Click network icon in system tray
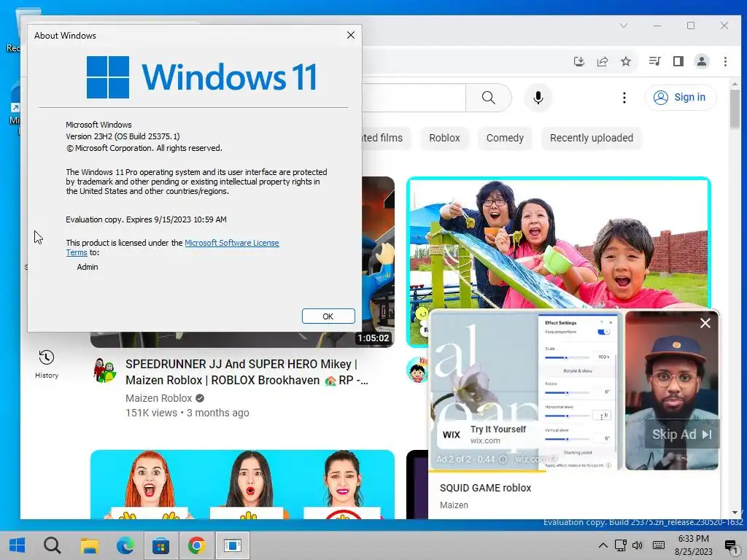The height and width of the screenshot is (560, 747). (x=620, y=545)
